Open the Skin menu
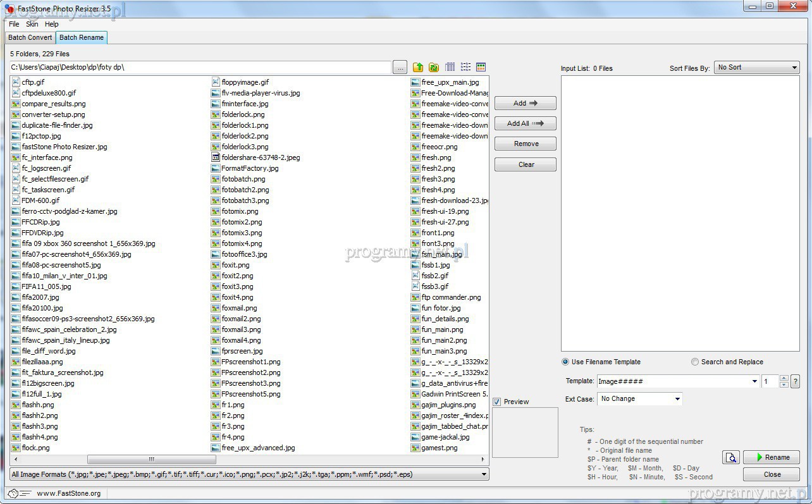The image size is (812, 504). [32, 24]
